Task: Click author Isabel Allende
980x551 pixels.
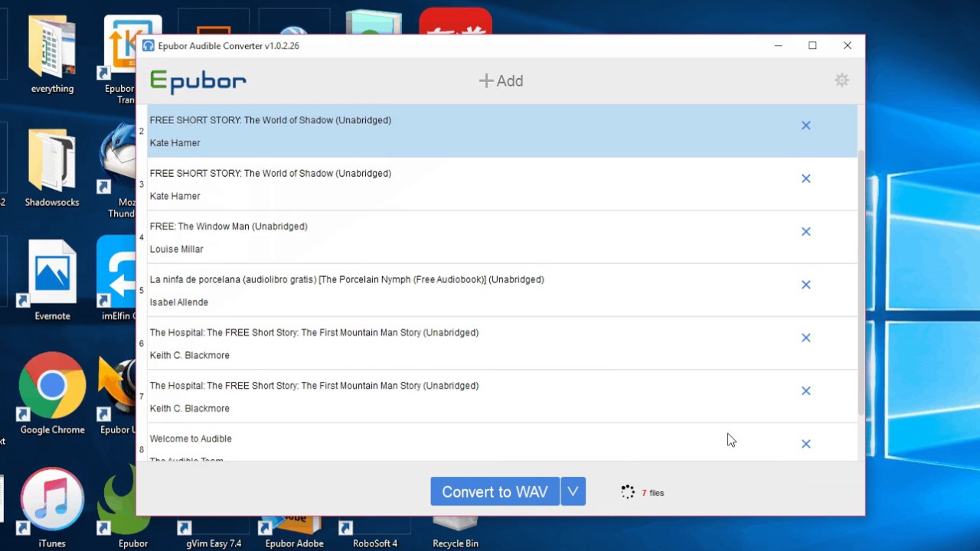Action: [178, 302]
